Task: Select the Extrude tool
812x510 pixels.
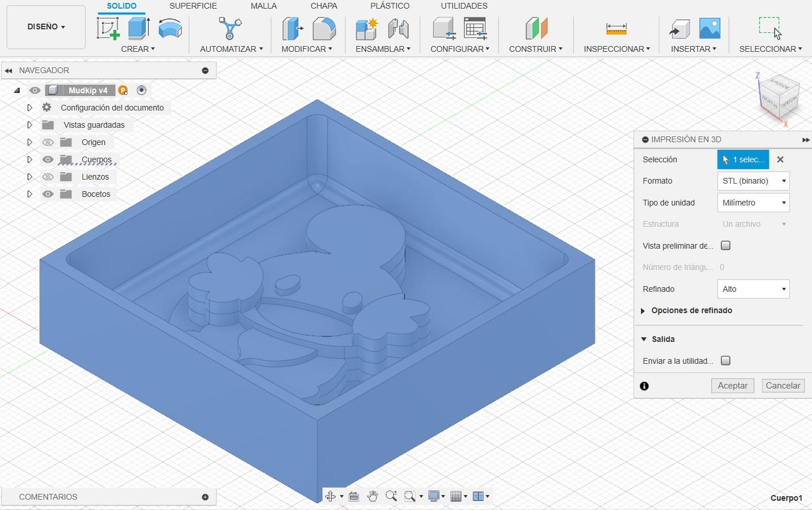Action: pos(139,28)
